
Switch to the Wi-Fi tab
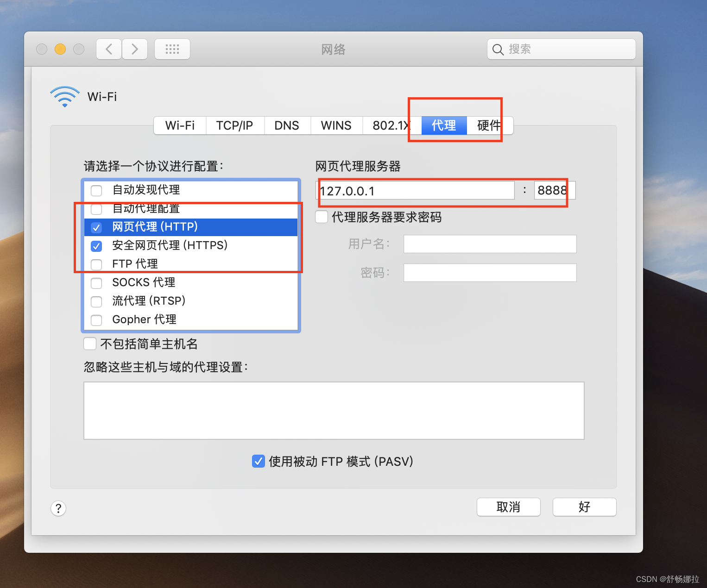tap(180, 125)
